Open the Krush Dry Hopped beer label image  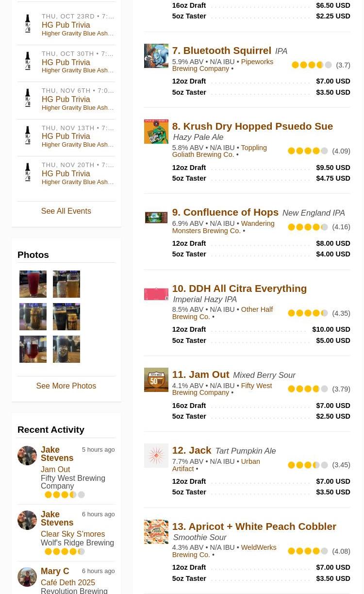(156, 132)
